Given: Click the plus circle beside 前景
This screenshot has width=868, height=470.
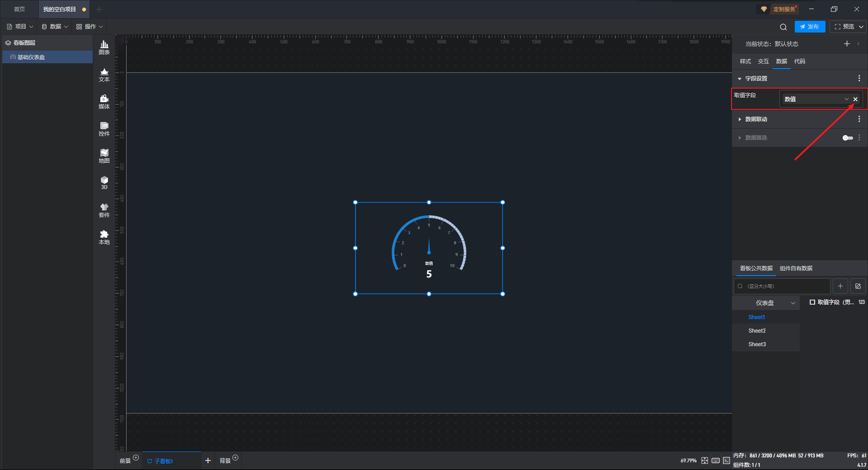Looking at the screenshot, I should coord(136,458).
